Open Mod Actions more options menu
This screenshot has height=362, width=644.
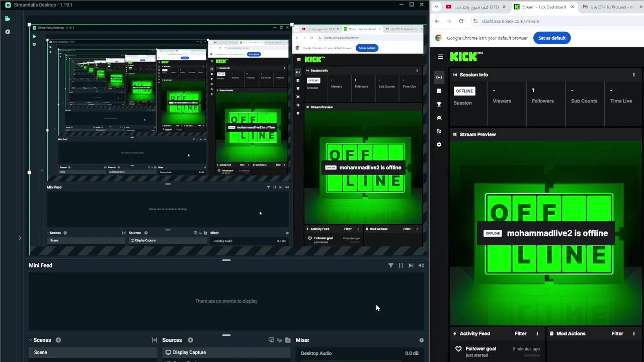634,333
